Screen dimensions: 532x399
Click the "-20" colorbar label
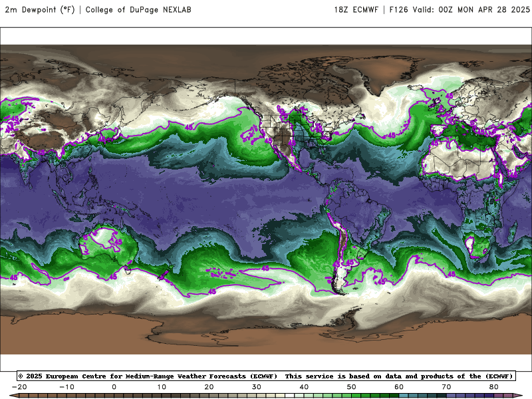point(19,387)
